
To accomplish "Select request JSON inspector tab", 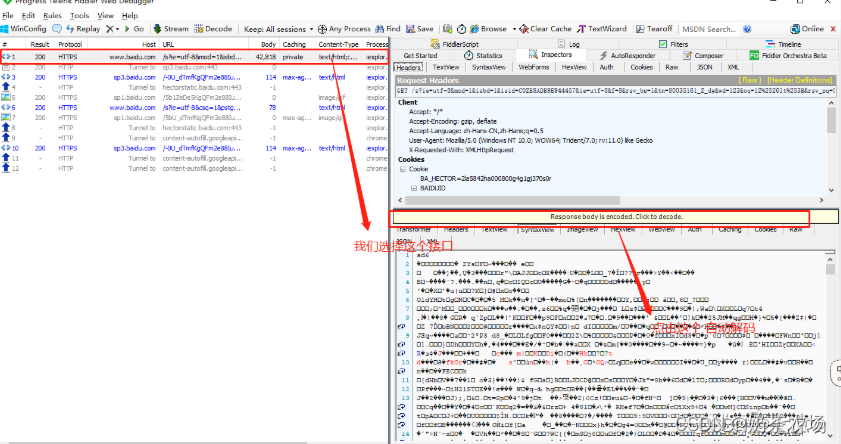I will point(704,67).
